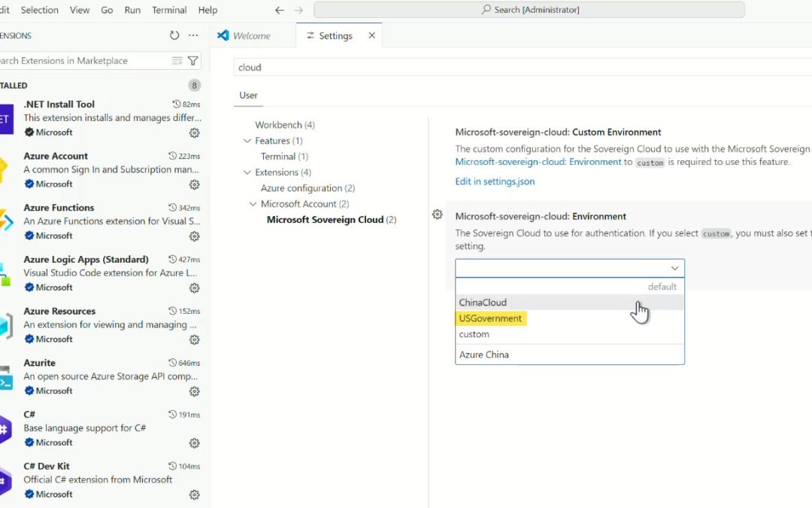Image resolution: width=812 pixels, height=508 pixels.
Task: Open the Azure Account extension entry
Action: tap(101, 170)
